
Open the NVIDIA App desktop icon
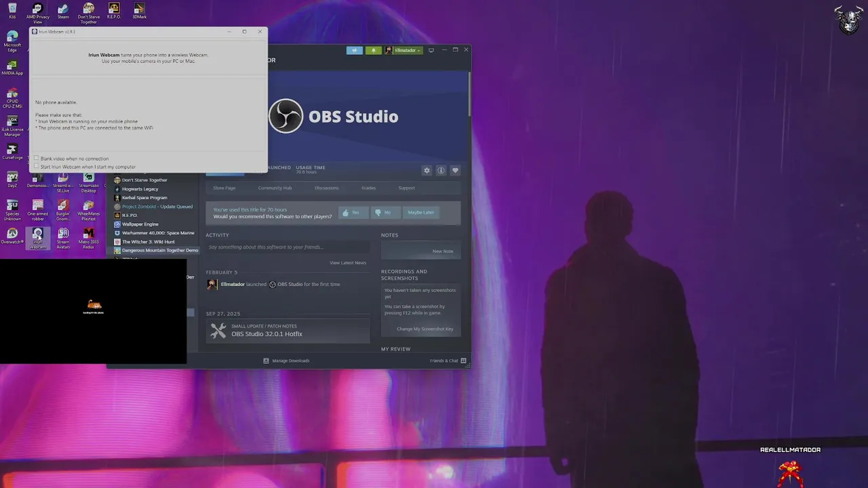(x=12, y=66)
